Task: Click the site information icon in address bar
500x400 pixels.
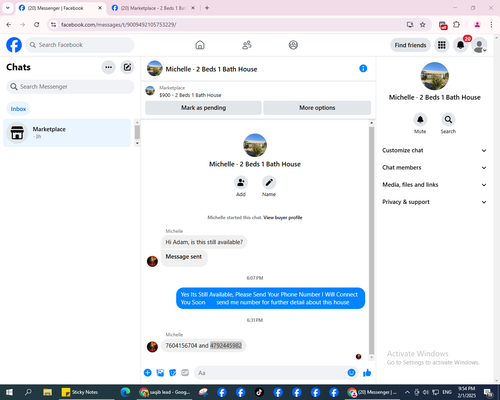Action: (x=54, y=24)
